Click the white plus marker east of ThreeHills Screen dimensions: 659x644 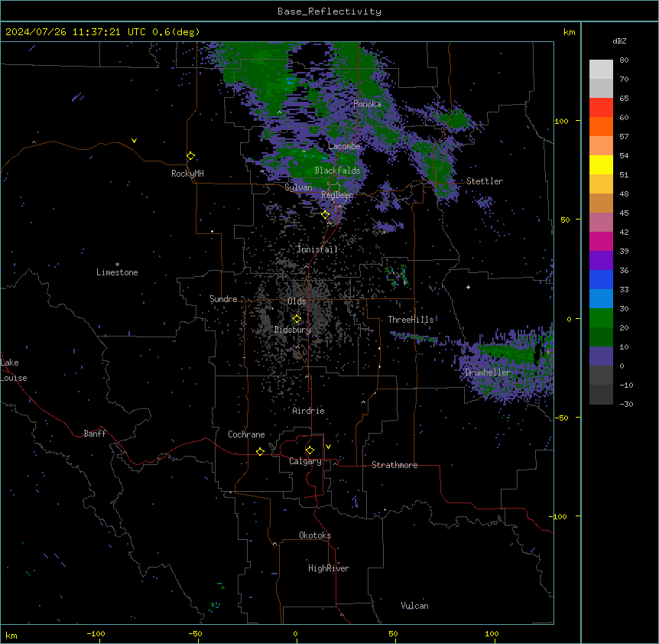coord(468,287)
